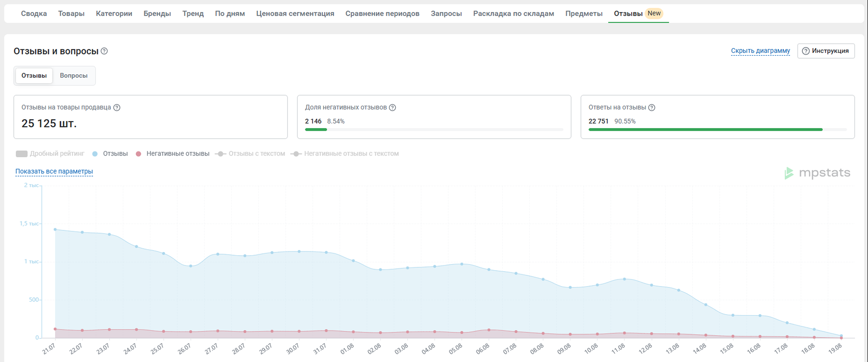The height and width of the screenshot is (362, 868).
Task: Toggle Дробный рейтинг legend series
Action: pos(50,154)
